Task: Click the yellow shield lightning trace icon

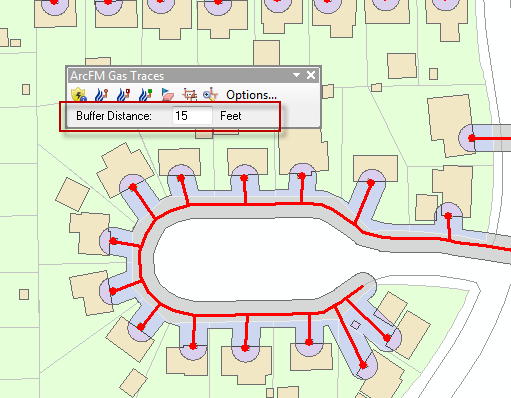Action: tap(79, 94)
